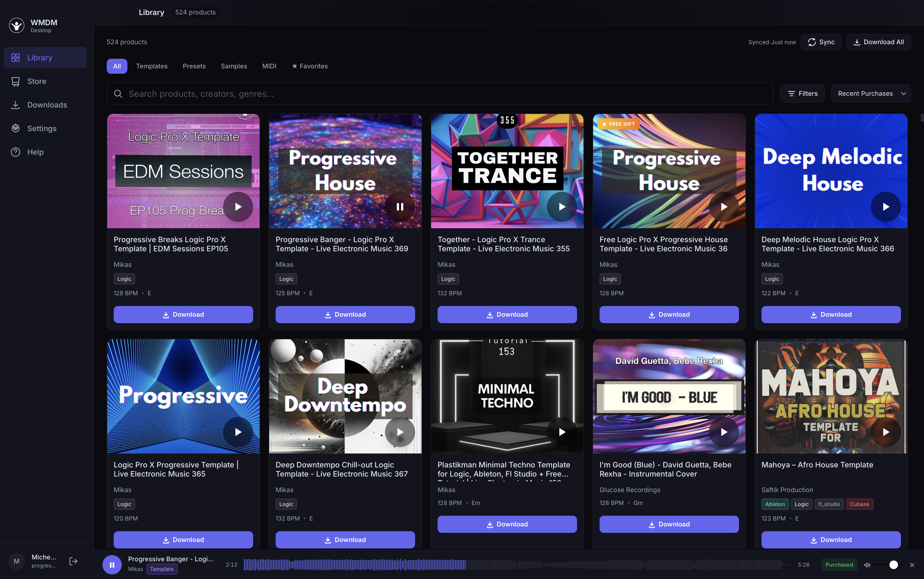Pause Progressive Banger preview on the card
924x579 pixels.
400,207
